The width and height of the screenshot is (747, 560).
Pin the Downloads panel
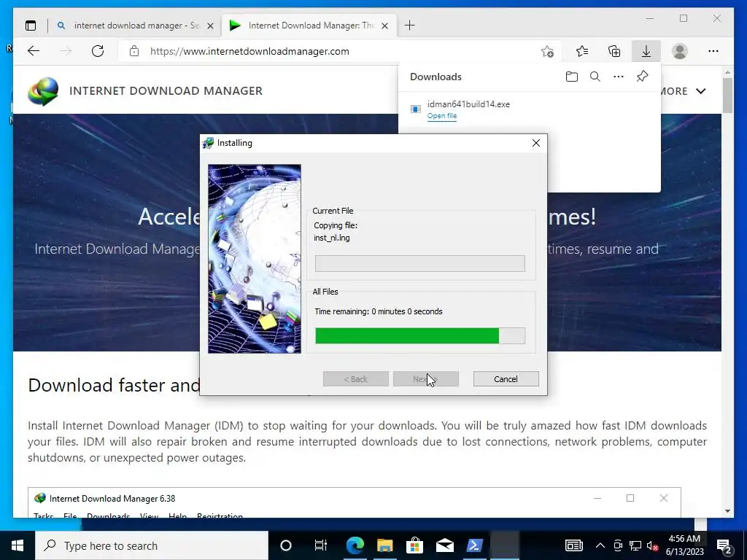642,77
